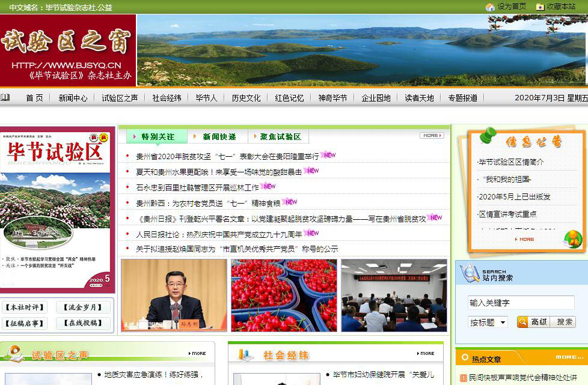The height and width of the screenshot is (385, 588).
Task: Switch to the 新闻快递 tab
Action: pyautogui.click(x=219, y=137)
